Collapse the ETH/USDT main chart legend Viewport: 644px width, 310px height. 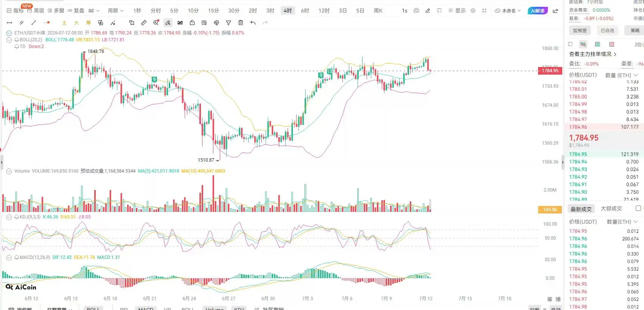(x=9, y=33)
